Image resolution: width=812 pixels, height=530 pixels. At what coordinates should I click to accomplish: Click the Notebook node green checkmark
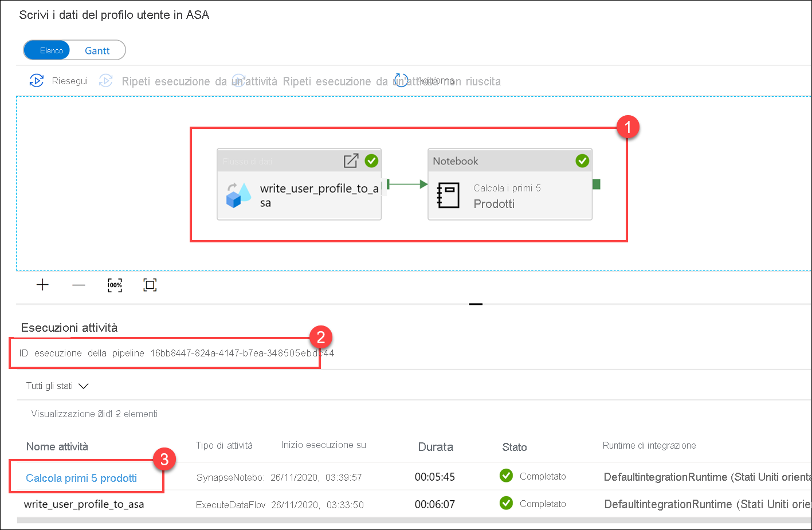[582, 161]
